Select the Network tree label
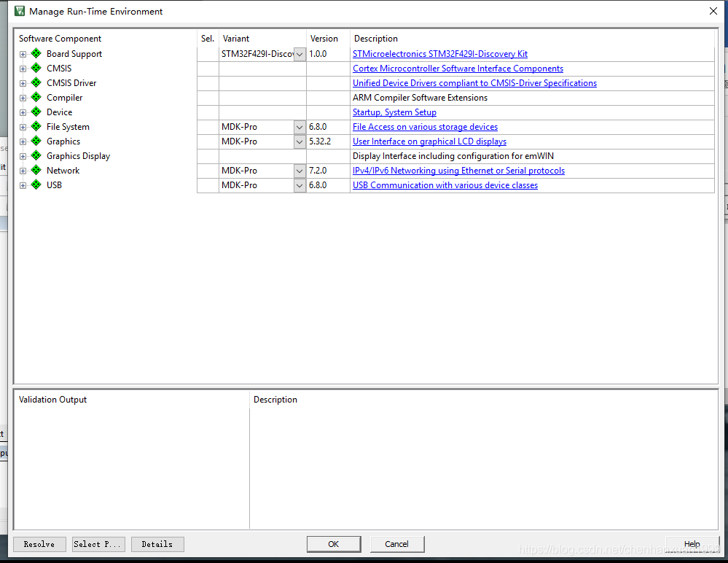728x563 pixels. coord(63,171)
